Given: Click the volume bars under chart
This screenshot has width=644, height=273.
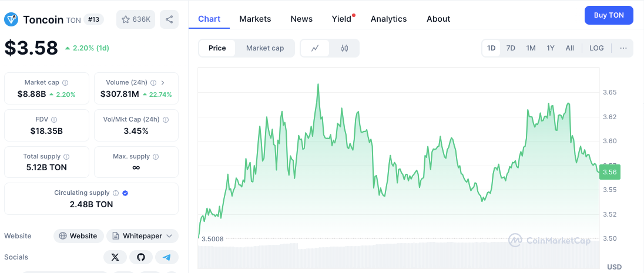Looking at the screenshot, I should tap(398, 255).
